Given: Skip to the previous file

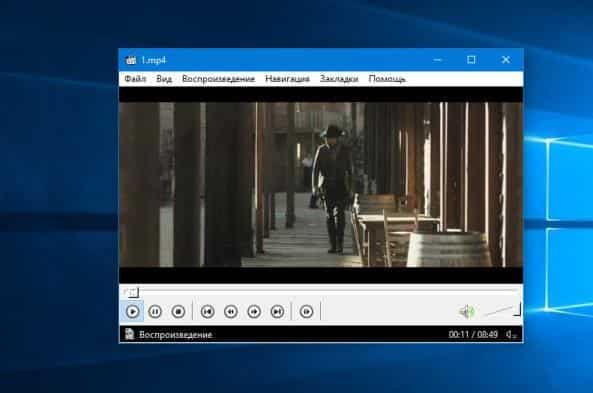Looking at the screenshot, I should click(x=208, y=312).
